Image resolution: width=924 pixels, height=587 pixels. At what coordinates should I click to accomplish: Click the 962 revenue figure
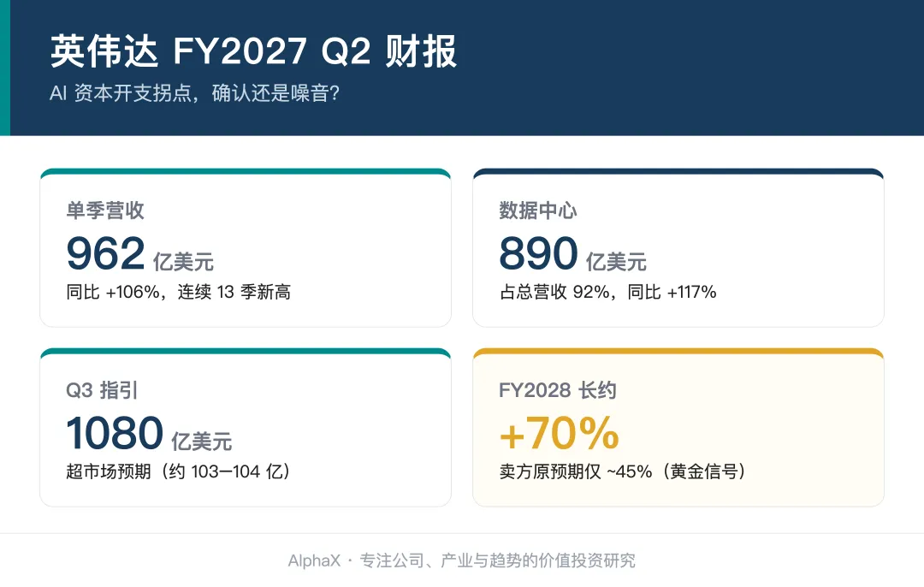tap(106, 253)
